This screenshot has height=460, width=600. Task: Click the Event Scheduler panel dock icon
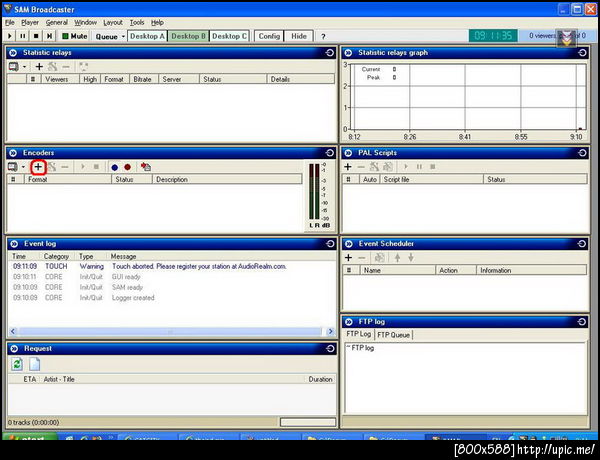pos(582,244)
